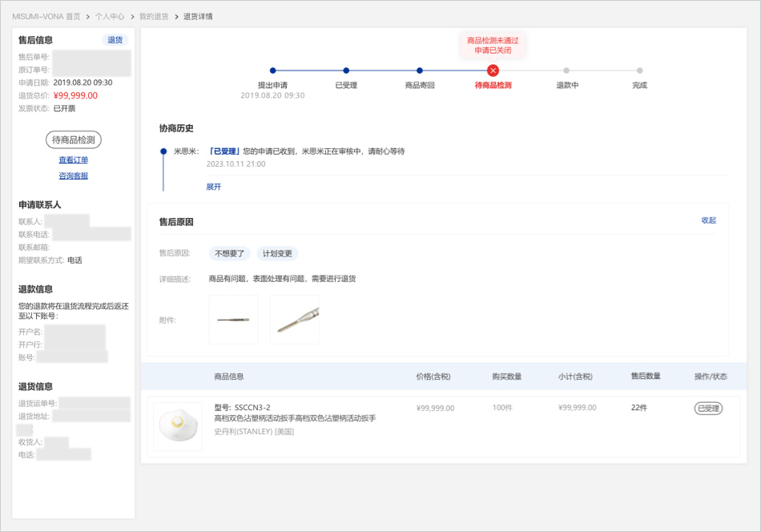Screen dimensions: 761x532
Task: Click the 已受理 status badge in product row
Action: pyautogui.click(x=708, y=408)
